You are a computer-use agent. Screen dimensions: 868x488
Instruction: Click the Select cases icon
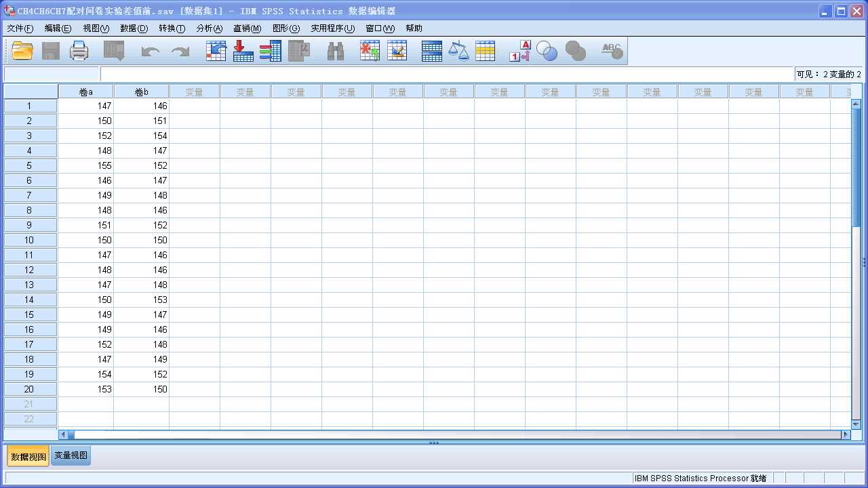click(x=485, y=51)
